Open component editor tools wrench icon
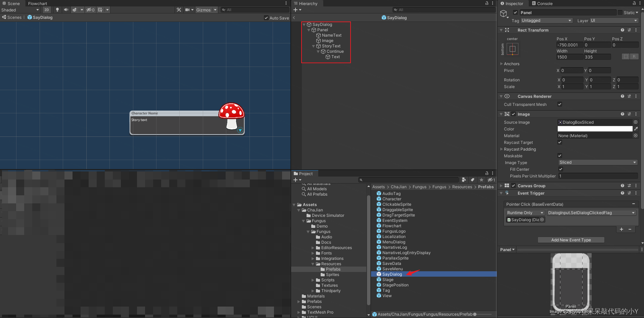This screenshot has width=644, height=318. [x=179, y=10]
